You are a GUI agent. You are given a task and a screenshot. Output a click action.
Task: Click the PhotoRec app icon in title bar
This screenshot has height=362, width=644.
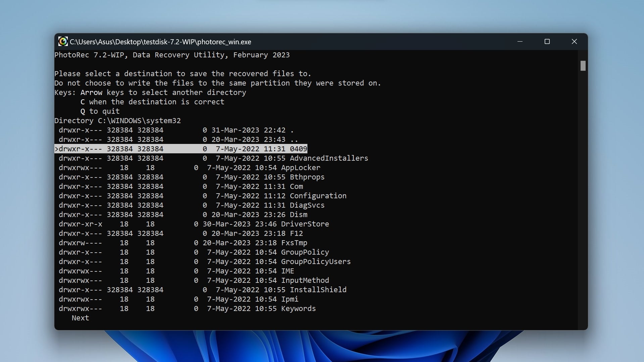[x=63, y=42]
